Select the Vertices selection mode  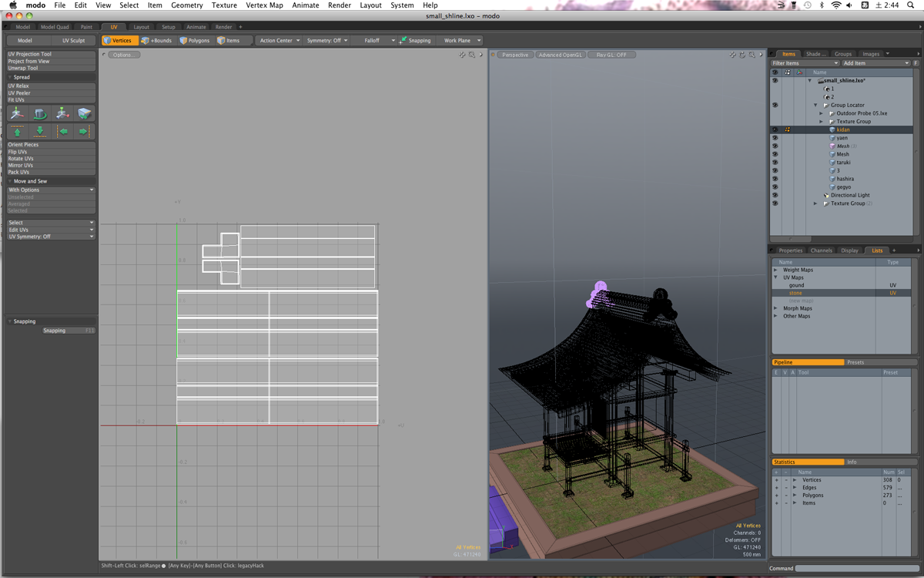[x=119, y=40]
